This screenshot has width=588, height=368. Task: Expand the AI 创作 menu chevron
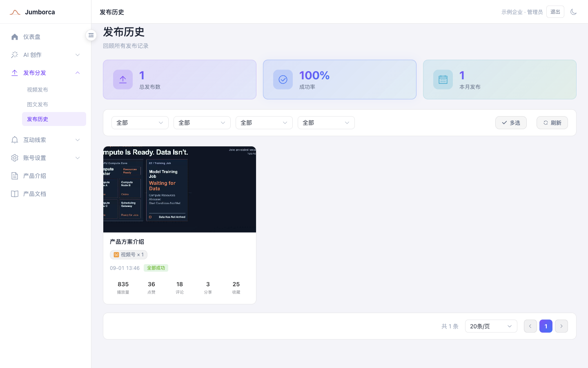(78, 55)
